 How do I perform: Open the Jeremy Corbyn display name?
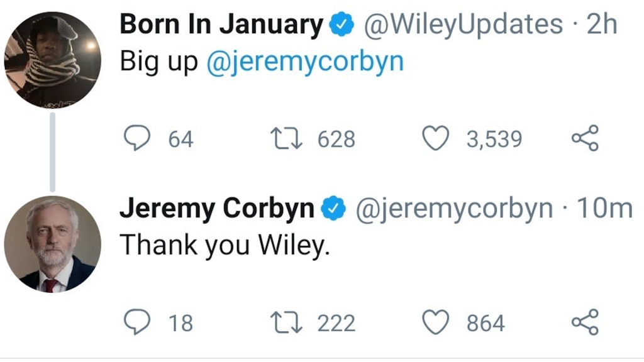click(217, 209)
